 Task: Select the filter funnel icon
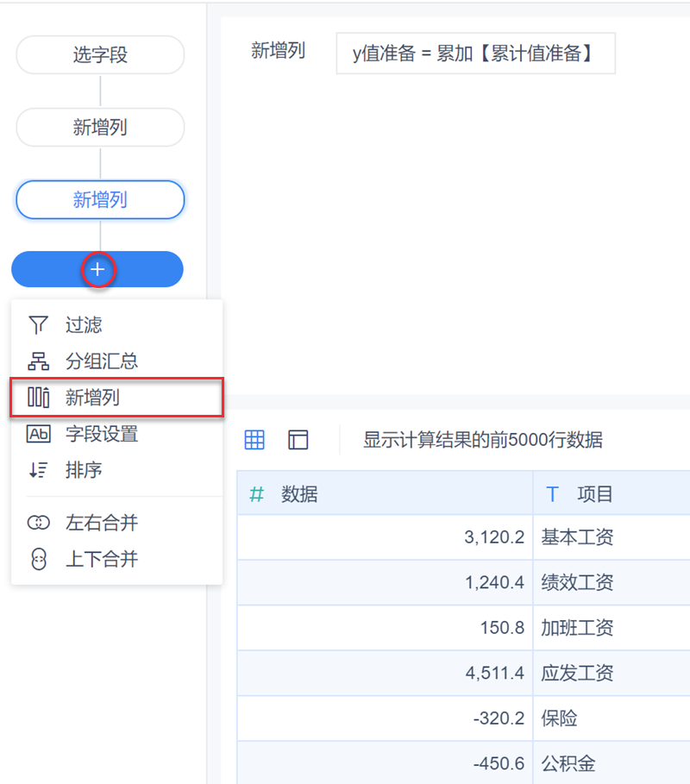click(38, 325)
